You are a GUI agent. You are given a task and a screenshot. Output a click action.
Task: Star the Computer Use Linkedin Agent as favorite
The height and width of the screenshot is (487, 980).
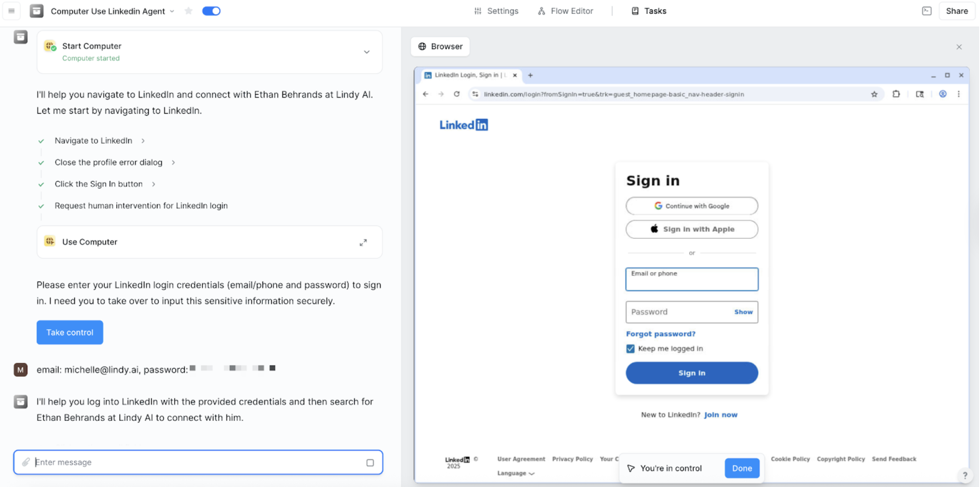188,11
